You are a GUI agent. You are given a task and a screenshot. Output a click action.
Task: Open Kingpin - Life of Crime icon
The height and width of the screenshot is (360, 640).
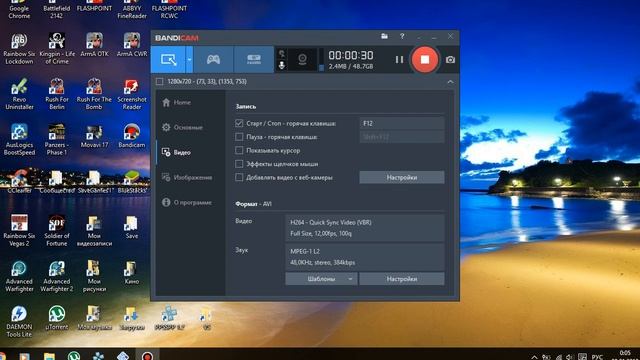point(57,48)
